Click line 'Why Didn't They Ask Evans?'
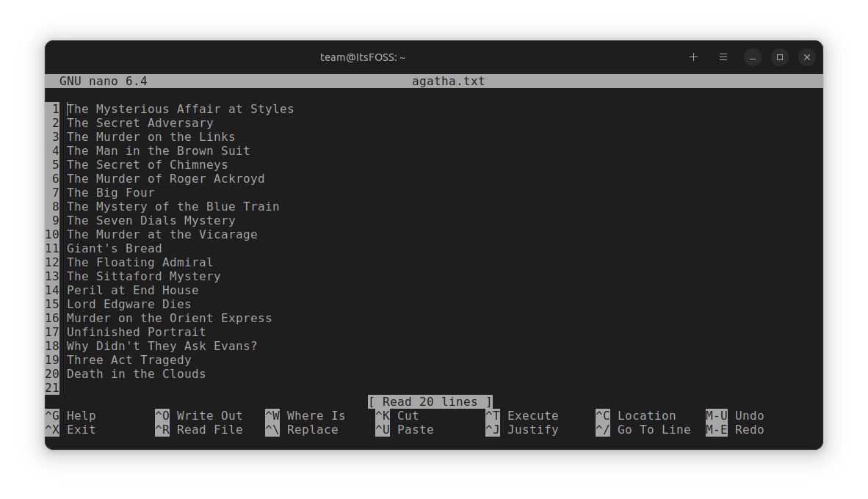The image size is (868, 499). 162,346
